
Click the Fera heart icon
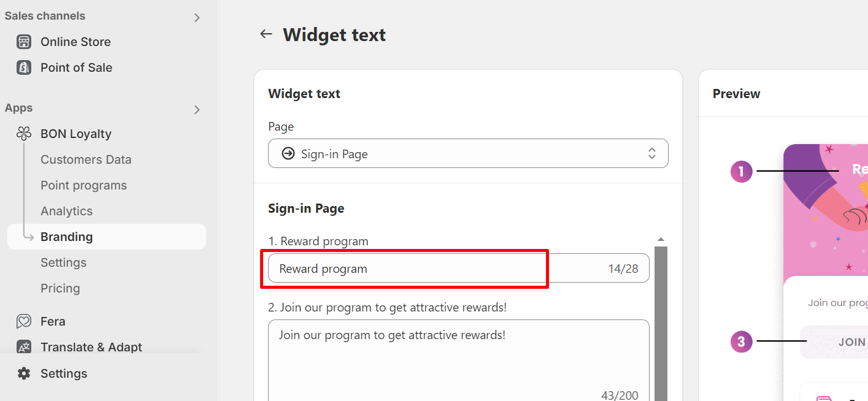(24, 321)
